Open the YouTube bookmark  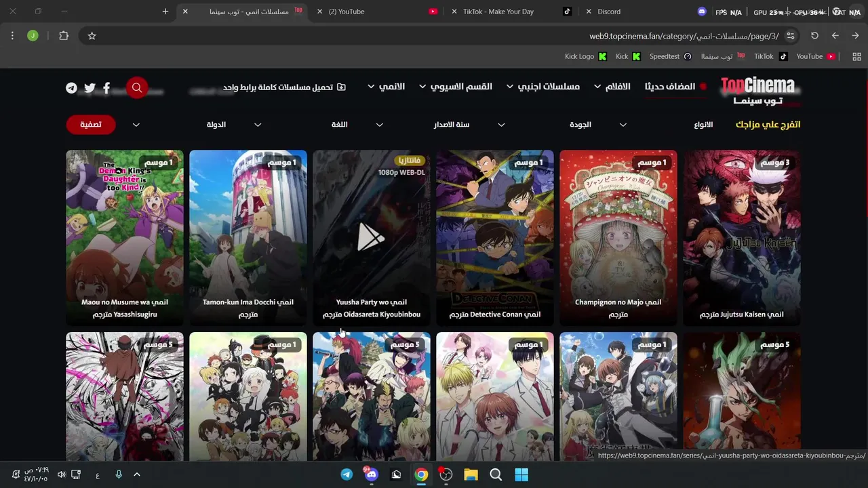point(816,56)
